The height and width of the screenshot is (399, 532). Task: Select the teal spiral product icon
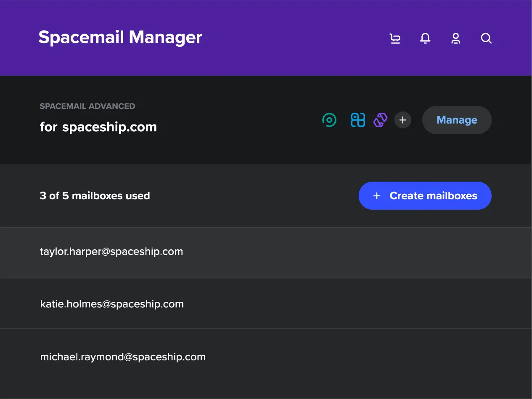pos(329,120)
